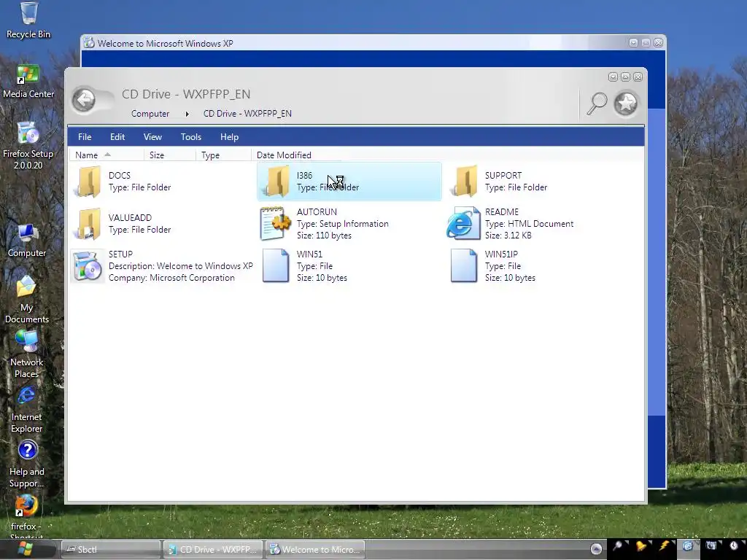This screenshot has width=747, height=560.
Task: Click the WIN51IP file name text
Action: [x=501, y=254]
